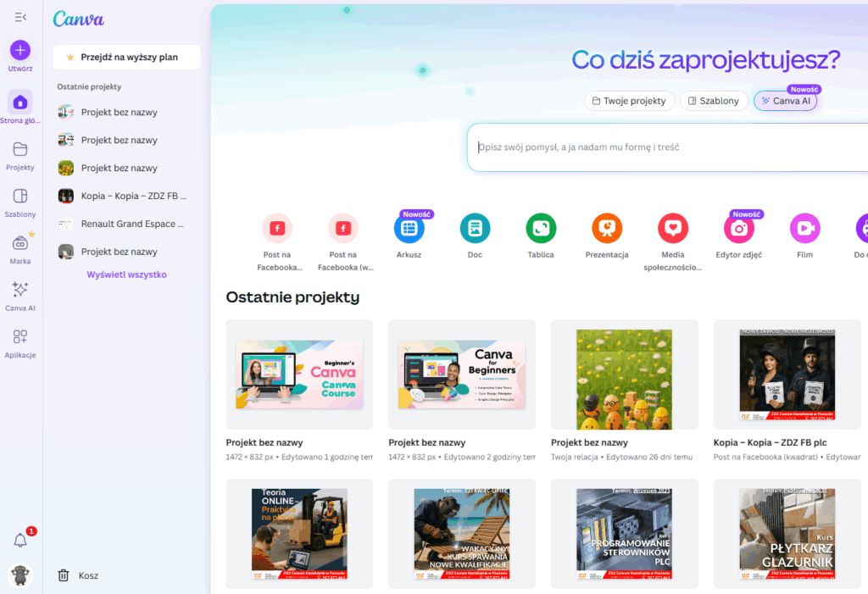Click the idea description input field
Viewport: 868px width, 594px height.
tap(668, 147)
